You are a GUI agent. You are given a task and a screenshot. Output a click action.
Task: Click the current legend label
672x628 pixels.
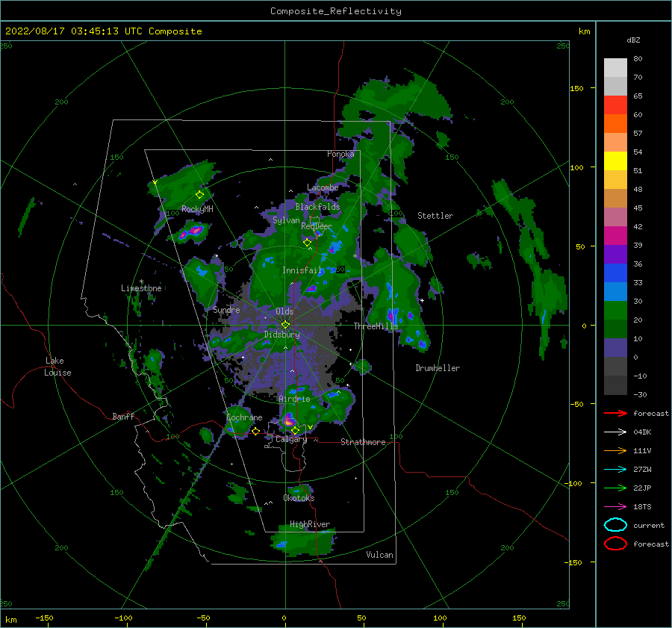click(x=649, y=526)
